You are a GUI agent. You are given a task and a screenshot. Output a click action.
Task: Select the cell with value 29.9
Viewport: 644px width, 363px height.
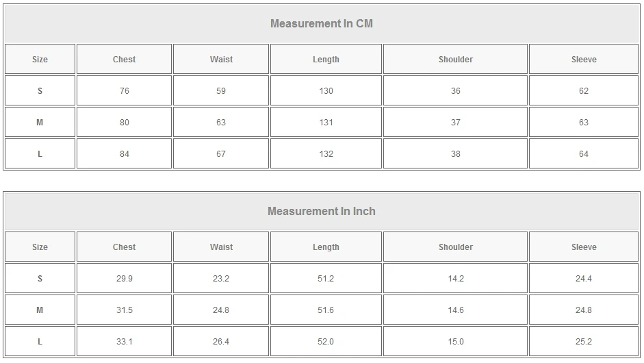(x=124, y=279)
